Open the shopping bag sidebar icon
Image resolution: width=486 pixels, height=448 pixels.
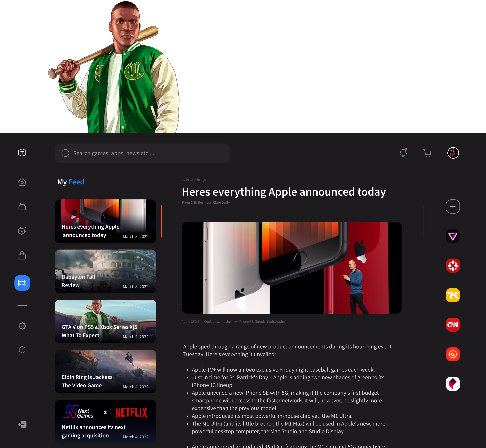point(22,255)
